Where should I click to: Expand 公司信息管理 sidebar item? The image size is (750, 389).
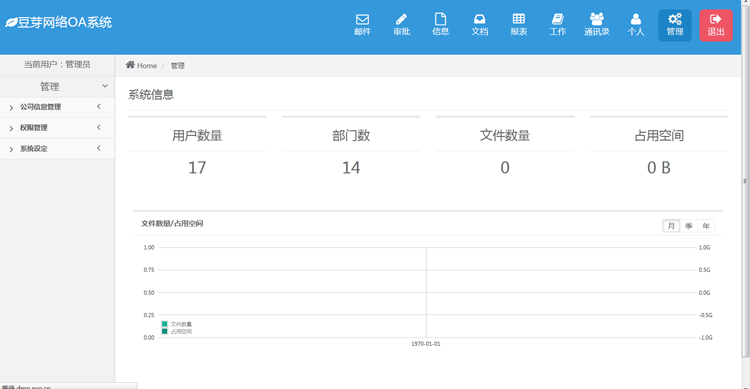[57, 107]
